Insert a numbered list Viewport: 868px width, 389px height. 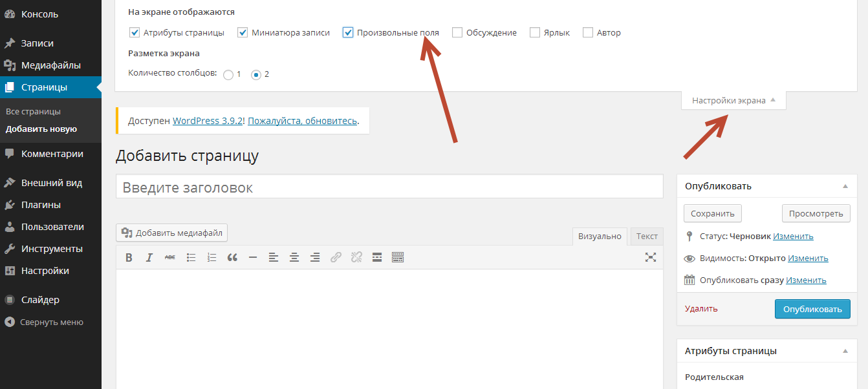point(212,257)
